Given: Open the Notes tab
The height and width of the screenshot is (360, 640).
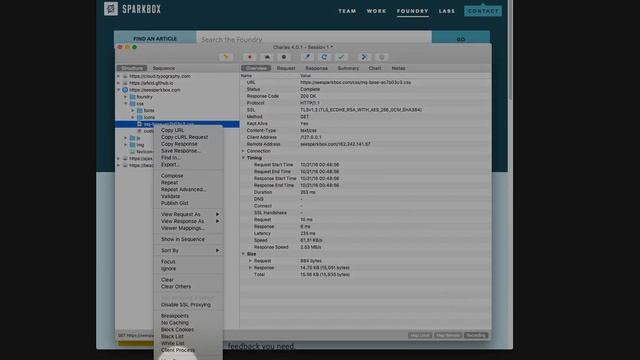Looking at the screenshot, I should point(398,68).
